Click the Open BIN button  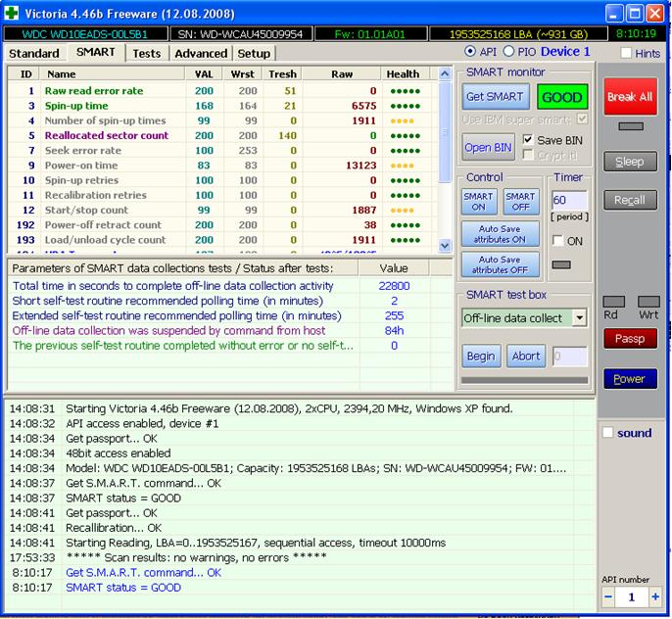488,147
